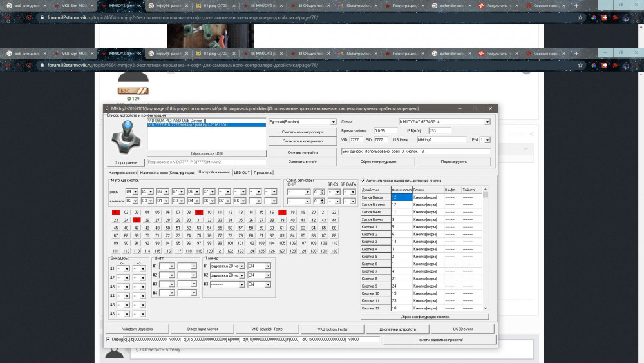The height and width of the screenshot is (363, 644).
Task: Click Считать из контроллера button
Action: tap(303, 132)
